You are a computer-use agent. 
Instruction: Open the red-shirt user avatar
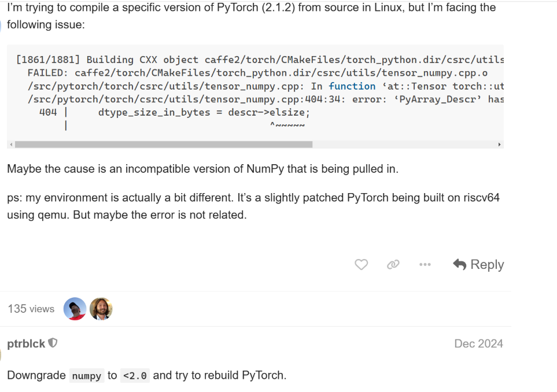[75, 309]
